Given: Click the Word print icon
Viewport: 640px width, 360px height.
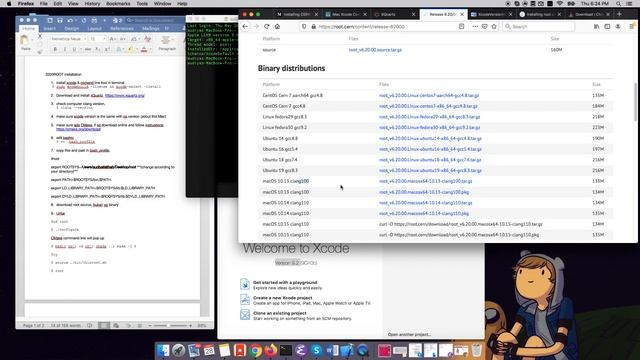Looking at the screenshot, I should [x=94, y=20].
